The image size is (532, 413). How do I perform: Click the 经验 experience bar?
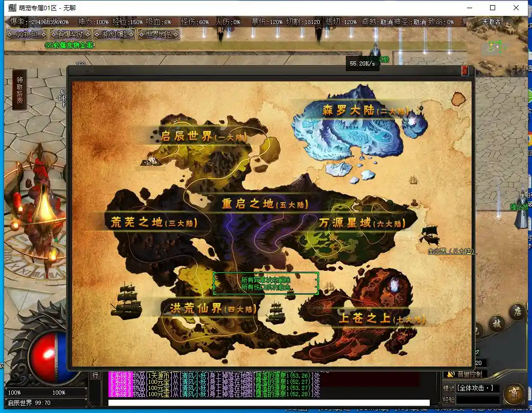[478, 400]
